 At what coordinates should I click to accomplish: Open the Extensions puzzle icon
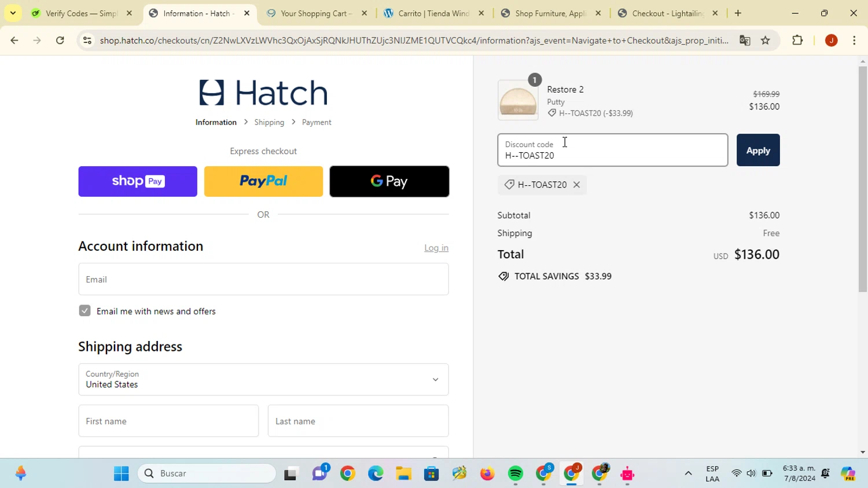[x=797, y=40]
